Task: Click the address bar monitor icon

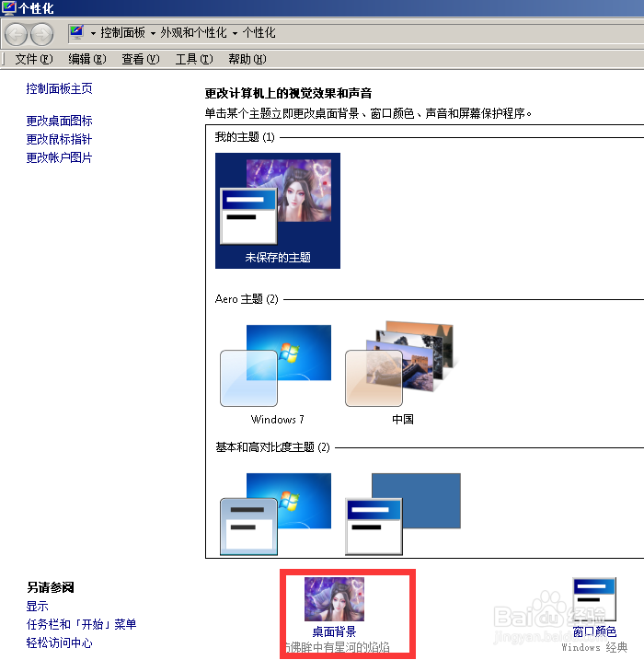Action: tap(77, 32)
